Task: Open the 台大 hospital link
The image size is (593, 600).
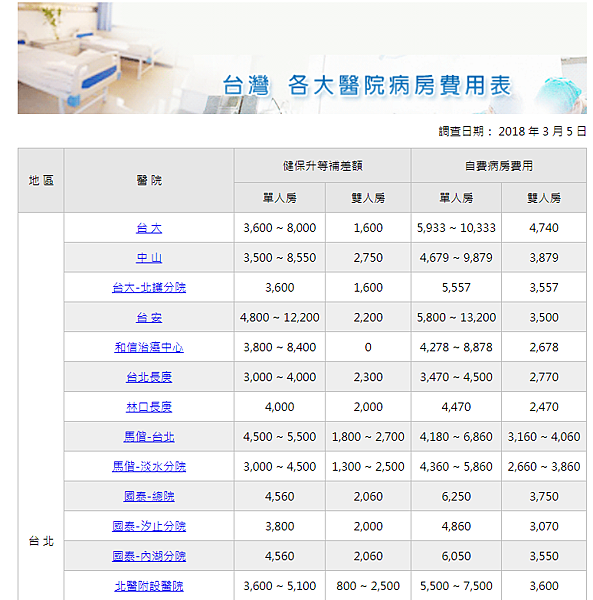Action: click(149, 228)
